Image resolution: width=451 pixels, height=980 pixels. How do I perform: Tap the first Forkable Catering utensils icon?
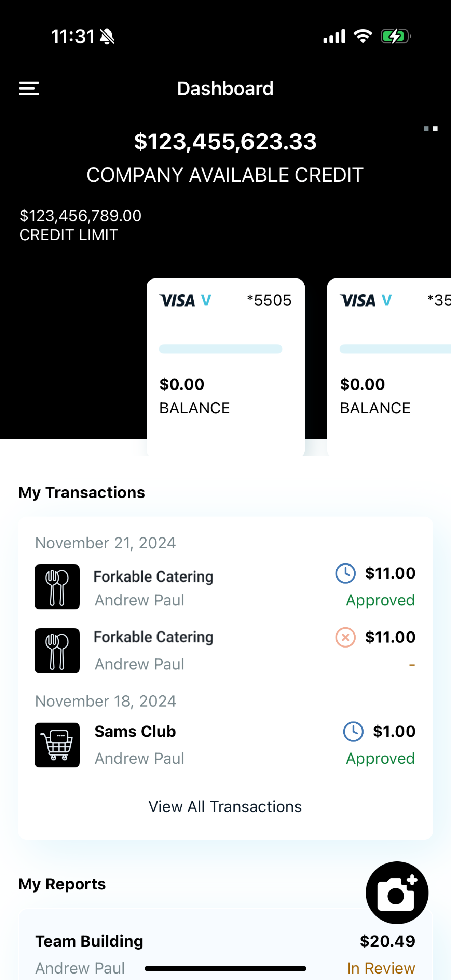[57, 587]
